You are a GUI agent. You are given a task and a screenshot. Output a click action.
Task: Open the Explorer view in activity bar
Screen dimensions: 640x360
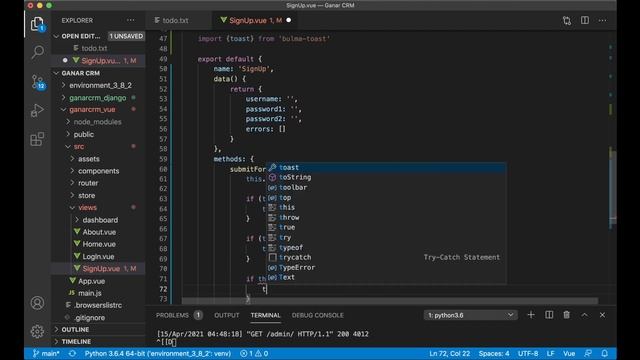coord(37,24)
